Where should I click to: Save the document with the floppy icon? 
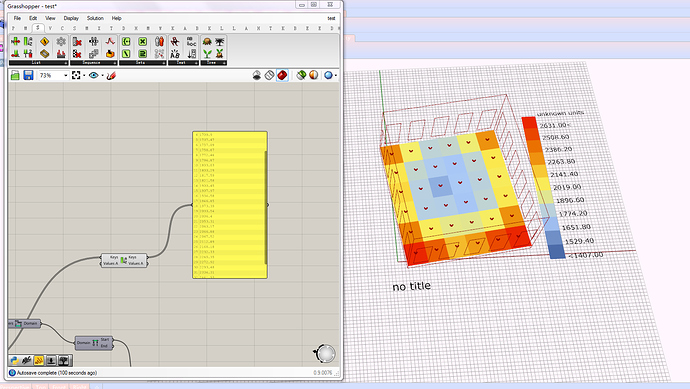click(x=28, y=76)
